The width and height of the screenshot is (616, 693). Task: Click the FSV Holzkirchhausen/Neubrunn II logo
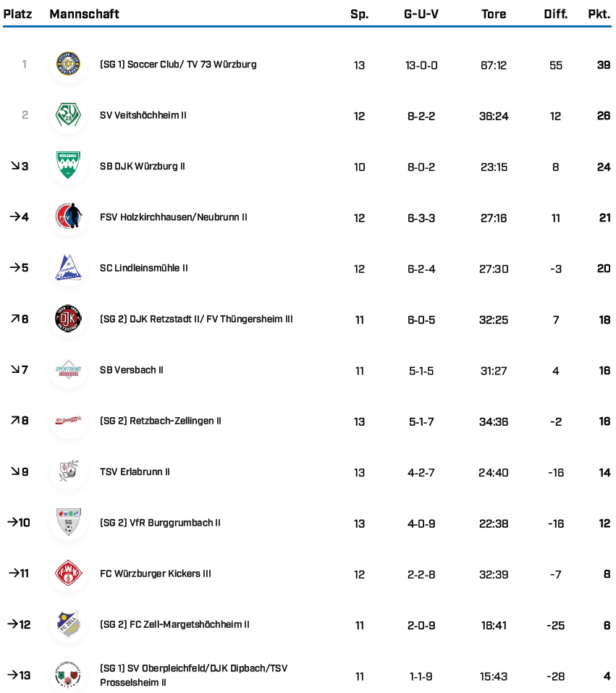click(69, 217)
